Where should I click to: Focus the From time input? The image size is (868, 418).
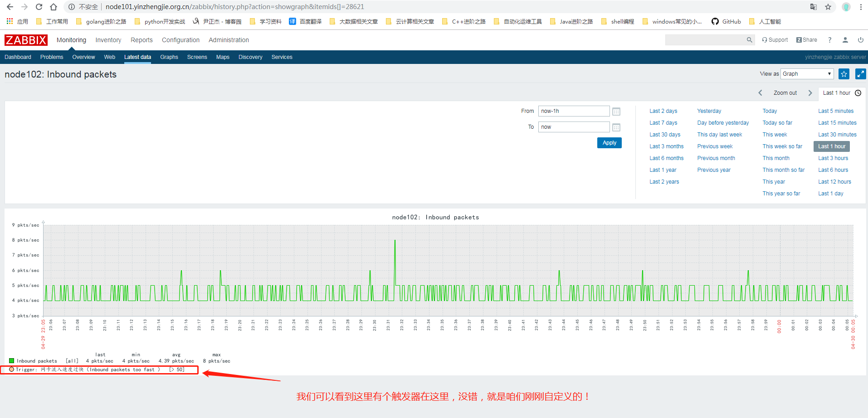point(574,111)
